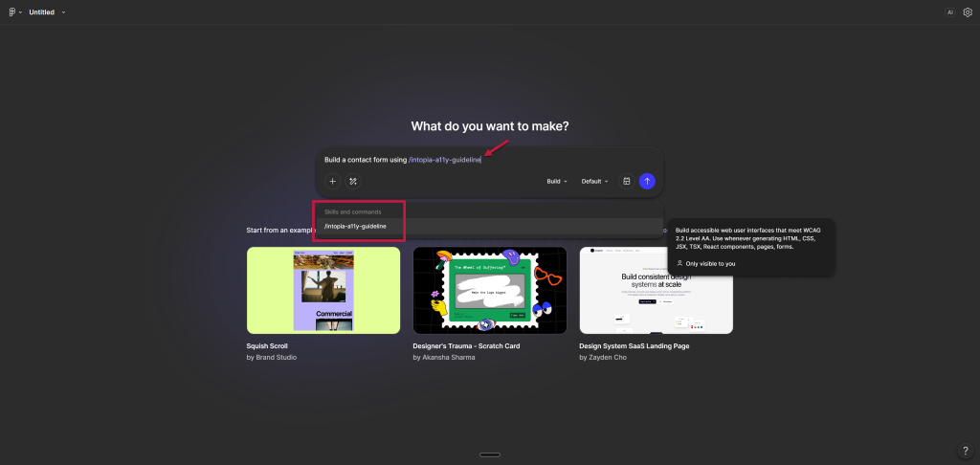
Task: Send the prompt with the blue arrow button
Action: [x=647, y=181]
